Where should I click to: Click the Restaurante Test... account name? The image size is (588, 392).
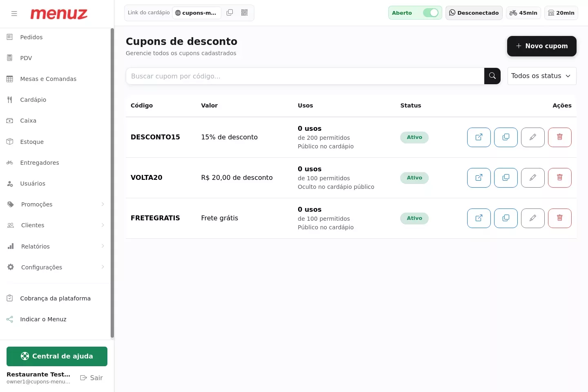[x=38, y=374]
